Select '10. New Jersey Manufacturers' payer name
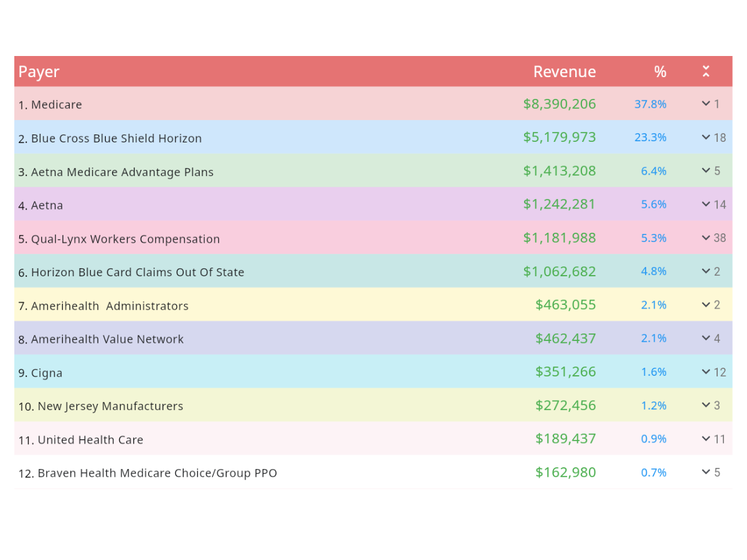 pos(101,406)
